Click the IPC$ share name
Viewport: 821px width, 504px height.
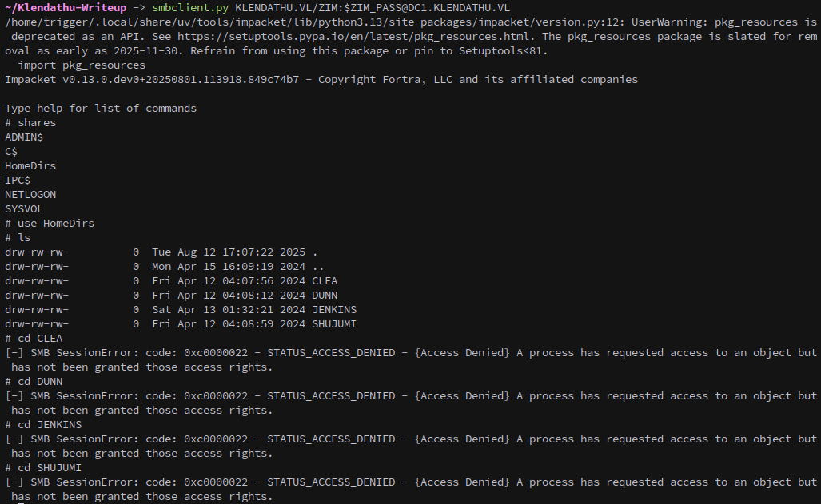[18, 180]
